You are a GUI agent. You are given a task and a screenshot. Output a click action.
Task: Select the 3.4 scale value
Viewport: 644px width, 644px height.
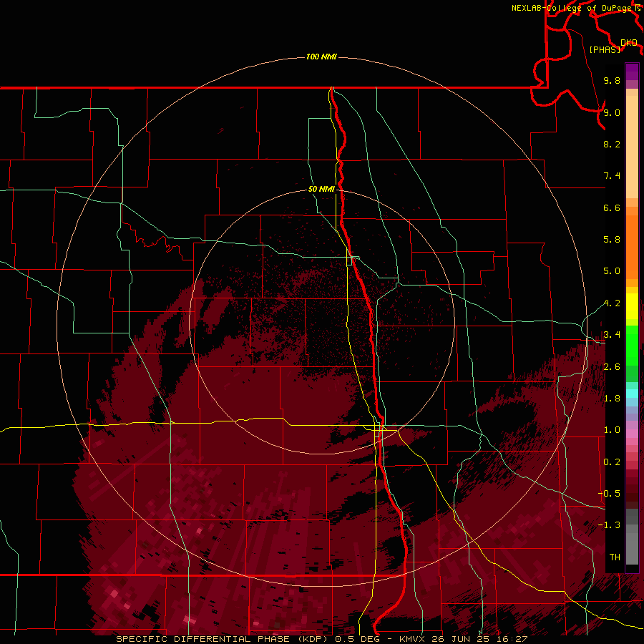(x=612, y=335)
